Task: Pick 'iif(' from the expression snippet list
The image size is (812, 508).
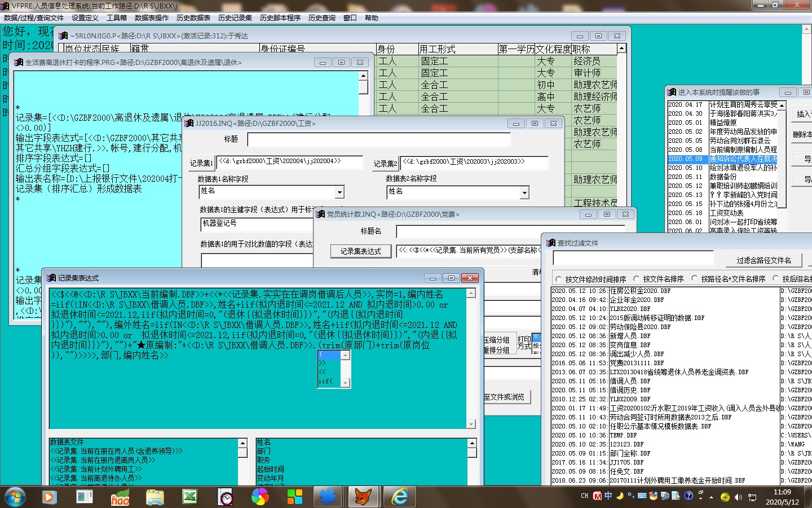Action: pyautogui.click(x=325, y=381)
